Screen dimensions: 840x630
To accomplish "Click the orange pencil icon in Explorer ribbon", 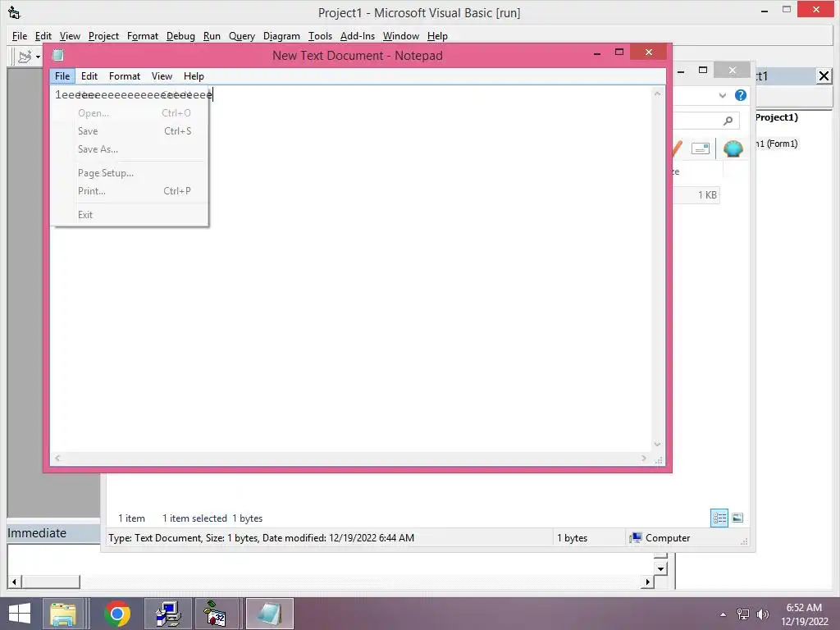I will (x=677, y=148).
